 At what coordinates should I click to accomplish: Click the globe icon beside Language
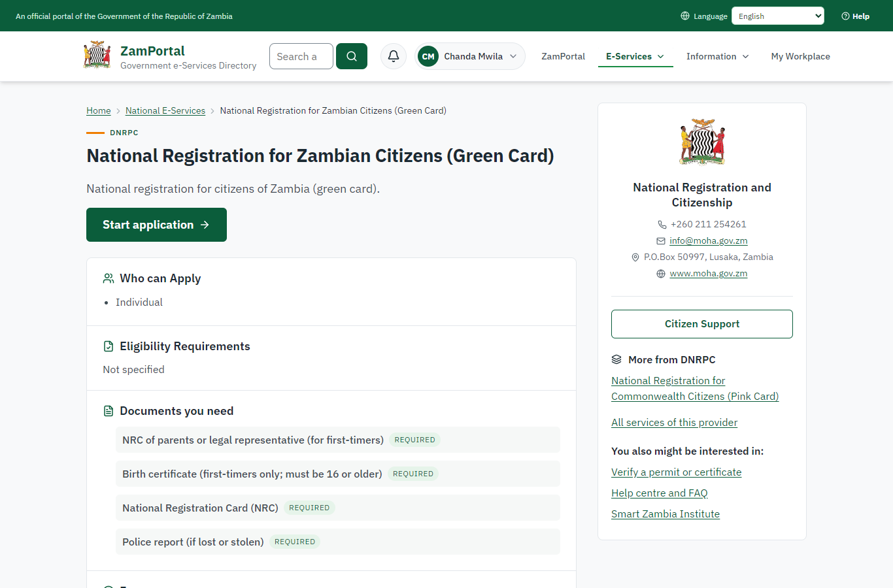tap(685, 16)
